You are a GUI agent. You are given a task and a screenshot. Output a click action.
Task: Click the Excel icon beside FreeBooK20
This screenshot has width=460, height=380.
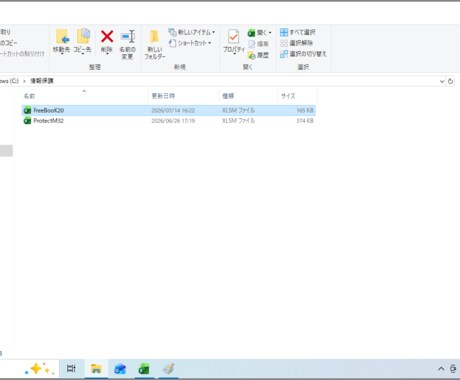[x=27, y=110]
